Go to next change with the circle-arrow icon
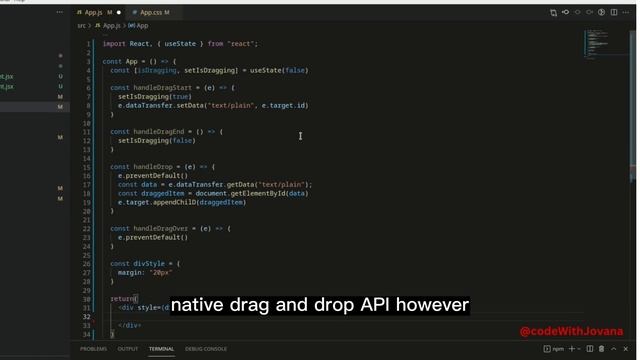 (x=589, y=13)
